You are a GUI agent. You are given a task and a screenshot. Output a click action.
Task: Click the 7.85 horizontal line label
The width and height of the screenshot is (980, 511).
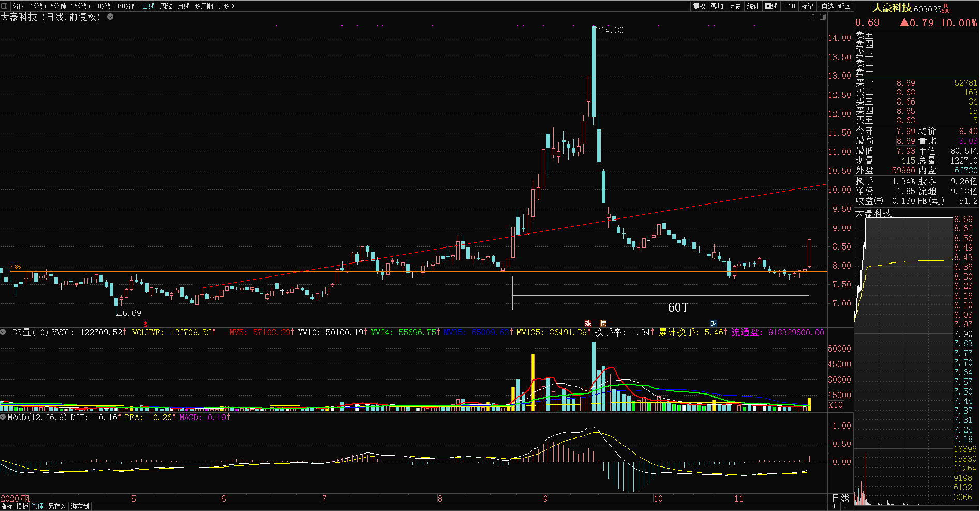[x=16, y=267]
